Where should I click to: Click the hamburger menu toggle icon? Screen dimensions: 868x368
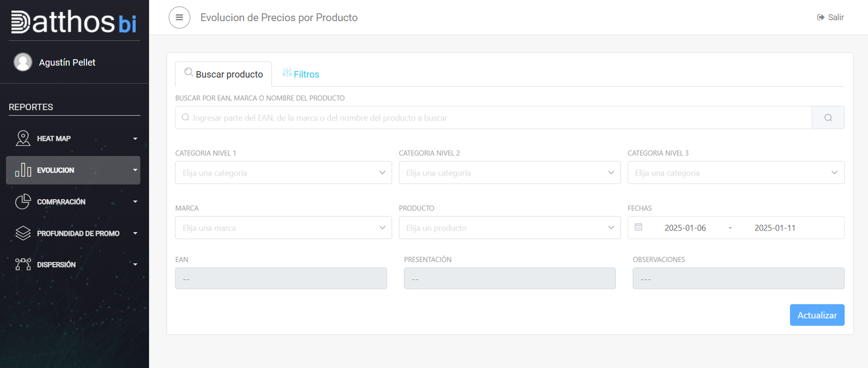pos(180,17)
